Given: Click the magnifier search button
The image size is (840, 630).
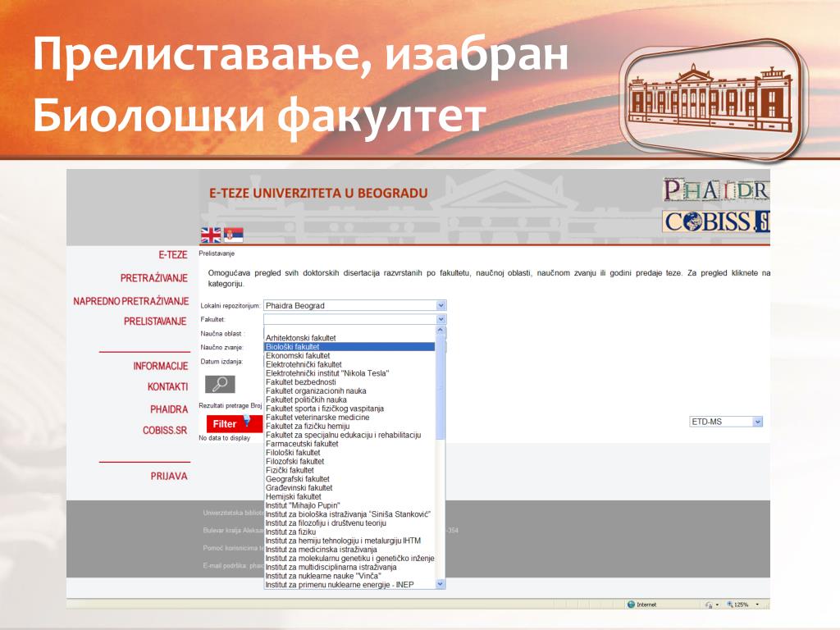Looking at the screenshot, I should [x=220, y=384].
